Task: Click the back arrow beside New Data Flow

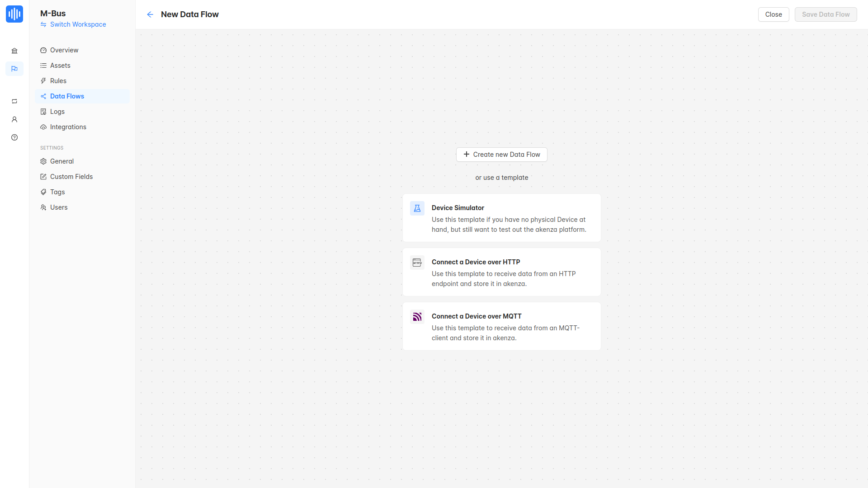Action: click(150, 14)
